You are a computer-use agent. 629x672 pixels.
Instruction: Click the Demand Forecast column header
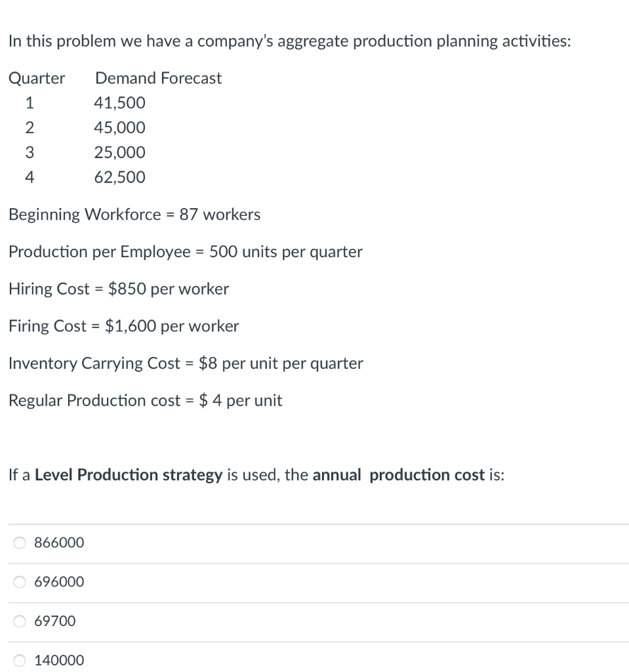158,78
